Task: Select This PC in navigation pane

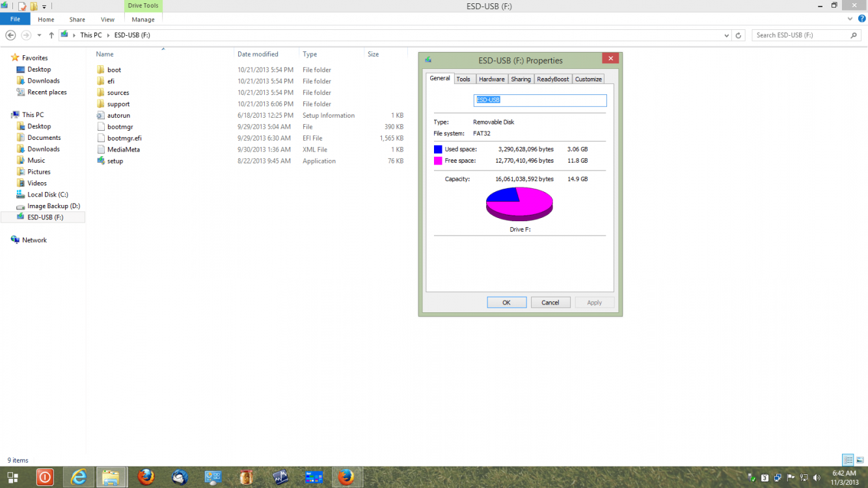Action: point(33,115)
